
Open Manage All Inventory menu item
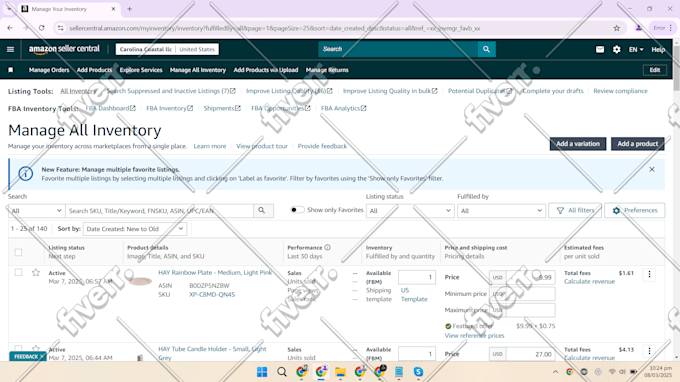click(x=198, y=70)
